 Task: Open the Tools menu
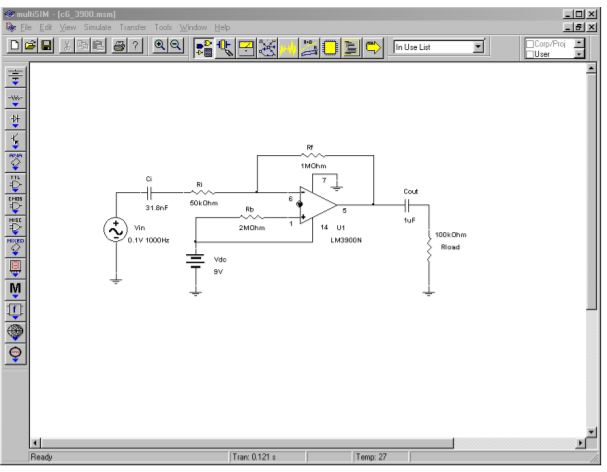coord(163,27)
